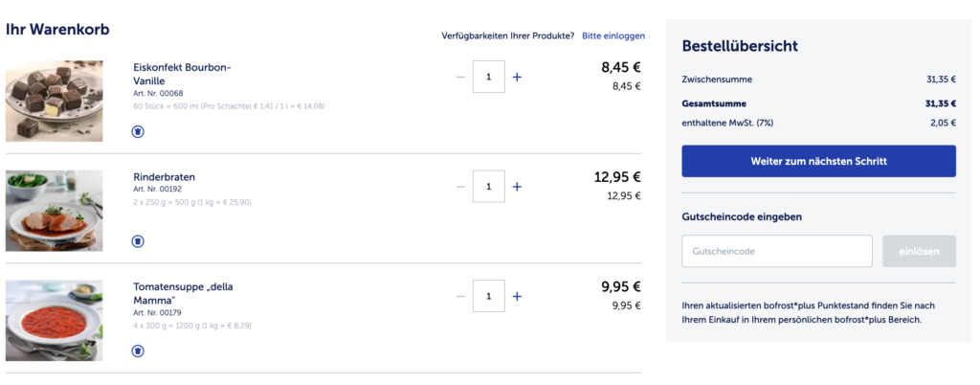
Task: Click the einlösen voucher button
Action: click(x=920, y=251)
